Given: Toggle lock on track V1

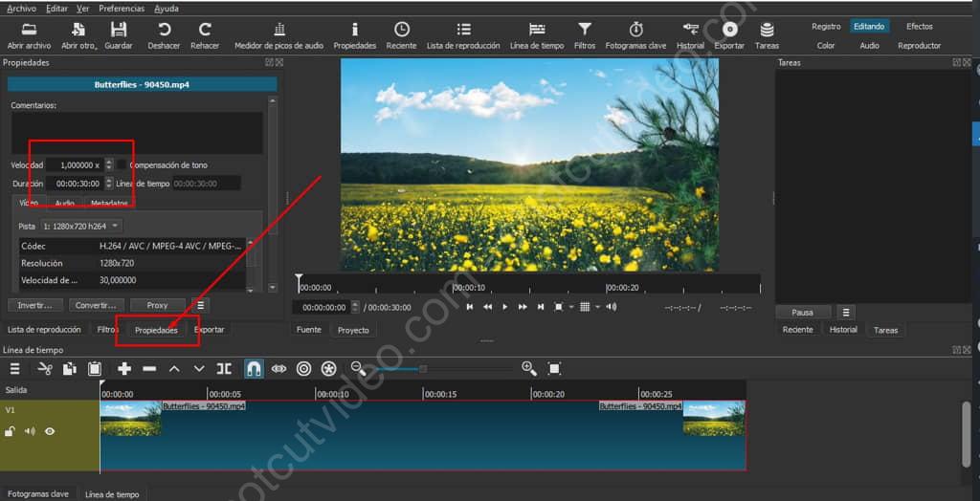Looking at the screenshot, I should tap(10, 431).
